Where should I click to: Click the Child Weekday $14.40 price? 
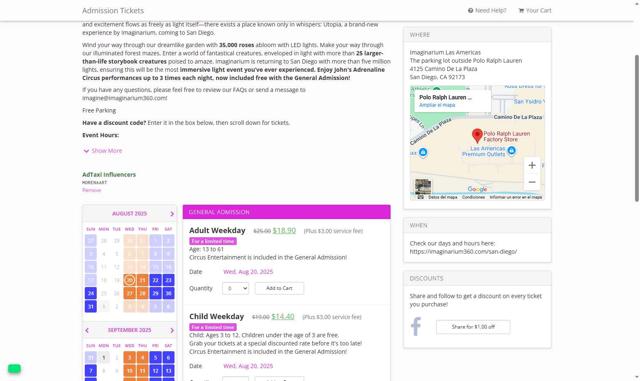coord(283,316)
